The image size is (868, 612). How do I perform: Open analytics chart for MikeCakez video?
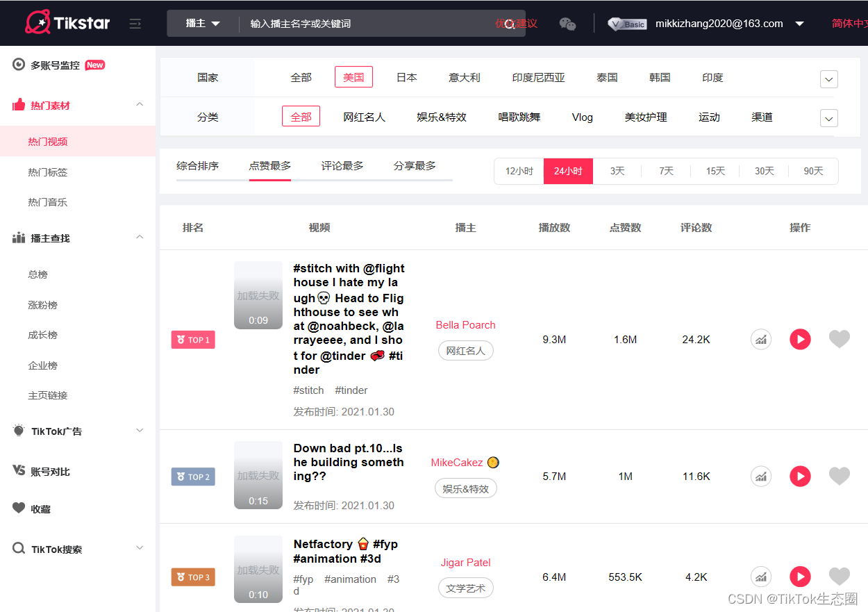(x=761, y=477)
